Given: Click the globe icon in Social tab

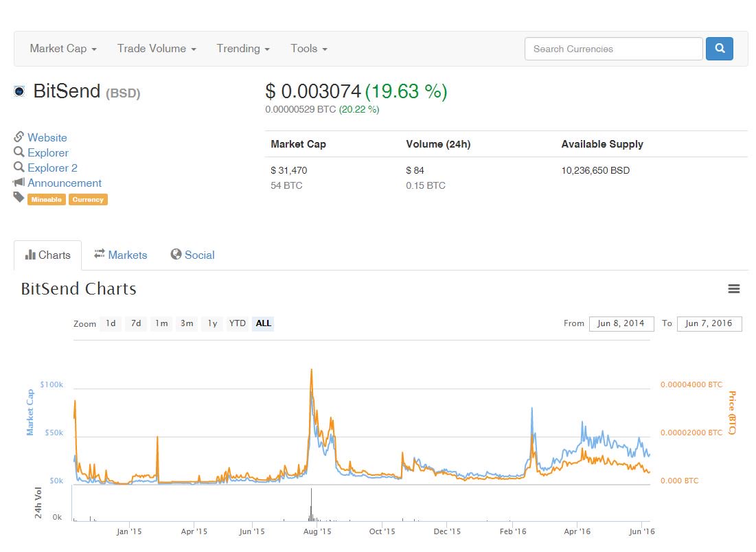Looking at the screenshot, I should (x=176, y=254).
